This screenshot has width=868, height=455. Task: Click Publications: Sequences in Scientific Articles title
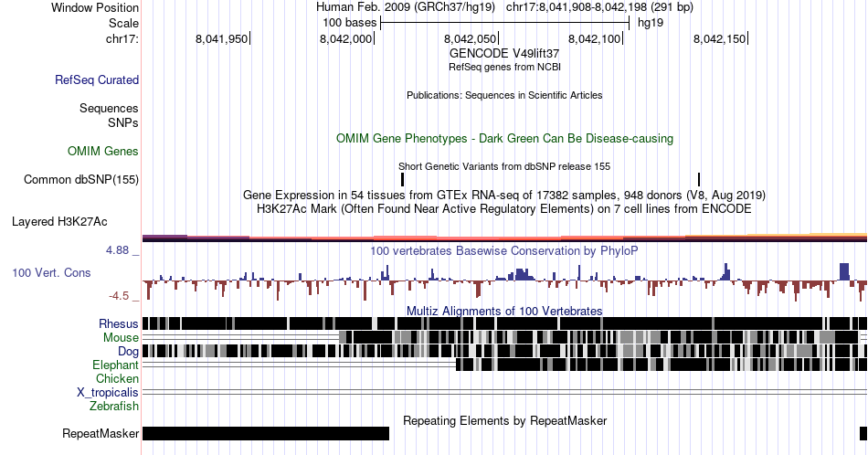pos(504,95)
